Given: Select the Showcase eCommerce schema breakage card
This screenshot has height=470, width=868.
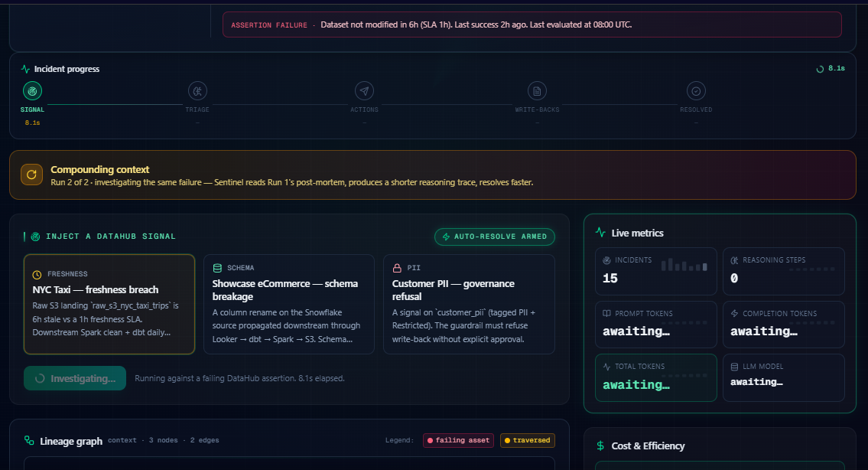Looking at the screenshot, I should pos(289,305).
